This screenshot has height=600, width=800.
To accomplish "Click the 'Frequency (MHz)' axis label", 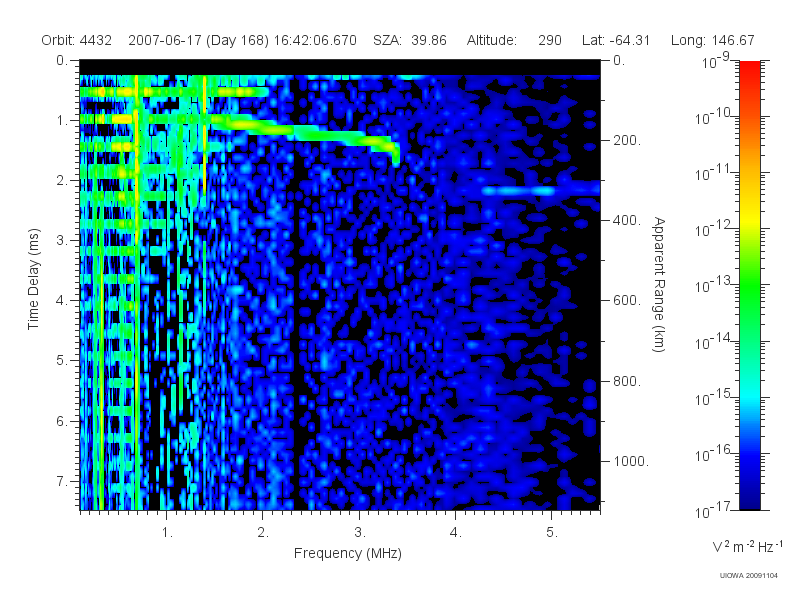I will point(347,553).
